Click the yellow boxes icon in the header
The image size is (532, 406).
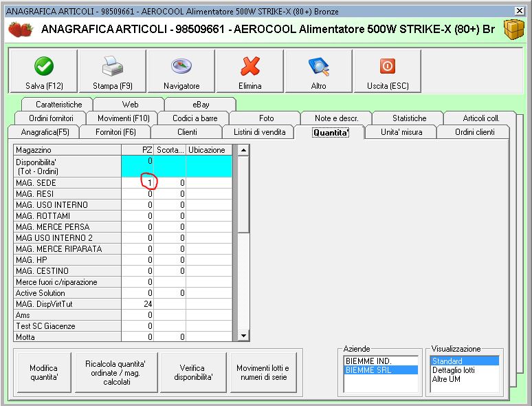click(x=513, y=29)
